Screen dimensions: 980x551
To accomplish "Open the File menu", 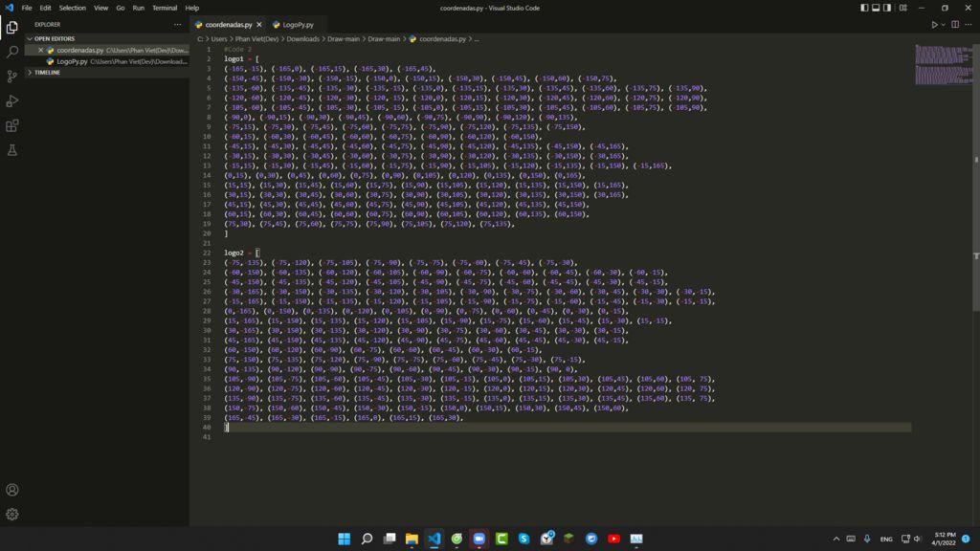I will [27, 8].
